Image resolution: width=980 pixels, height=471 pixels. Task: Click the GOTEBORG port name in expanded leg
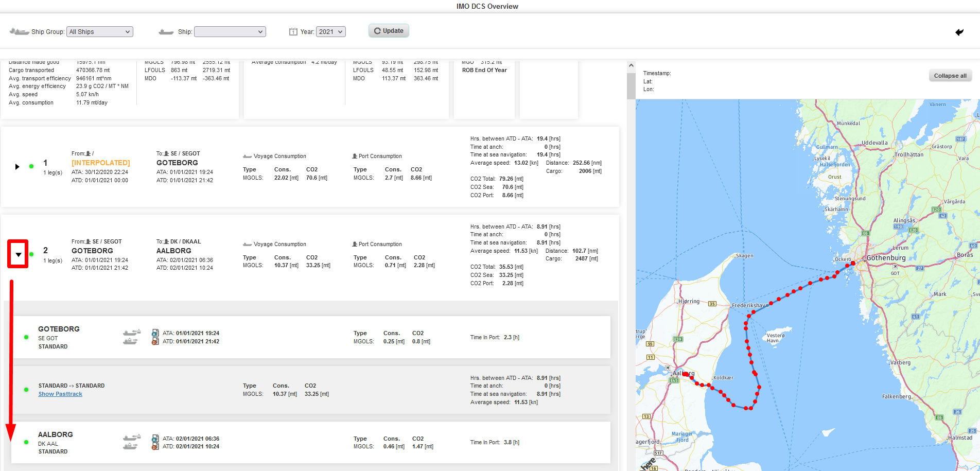pyautogui.click(x=59, y=329)
